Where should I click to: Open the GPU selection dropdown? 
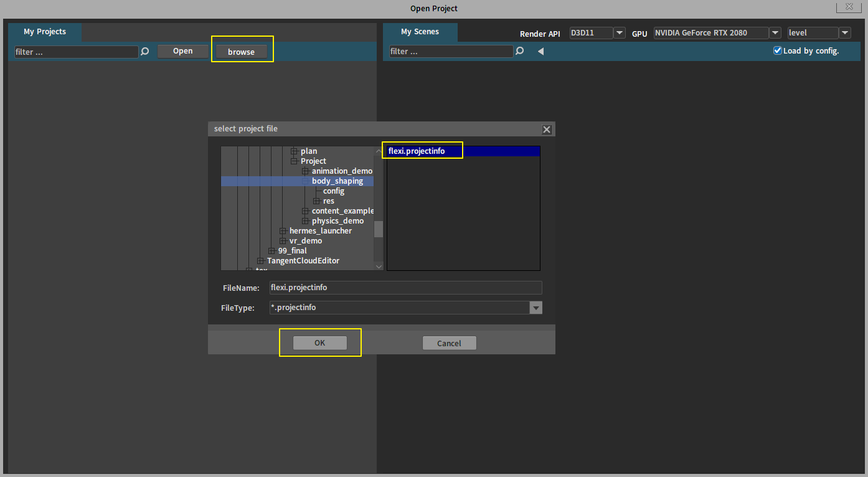775,33
